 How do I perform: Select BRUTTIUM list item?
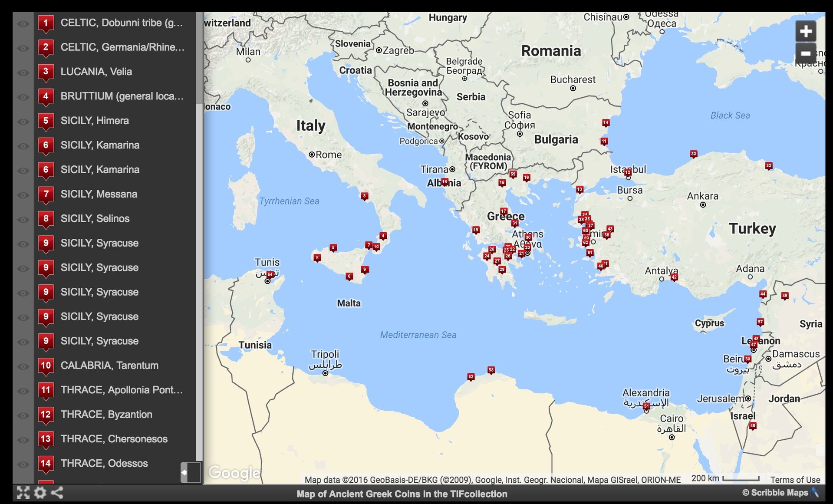122,96
